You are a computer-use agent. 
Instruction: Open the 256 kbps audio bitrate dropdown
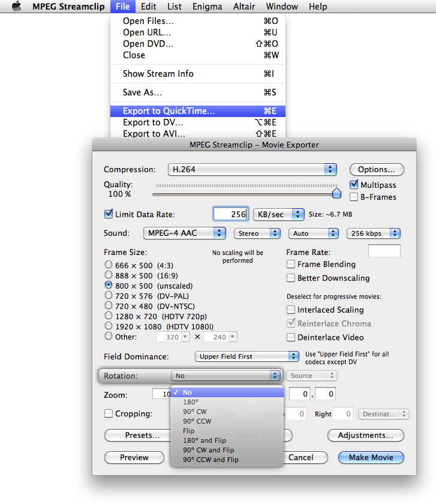(374, 233)
